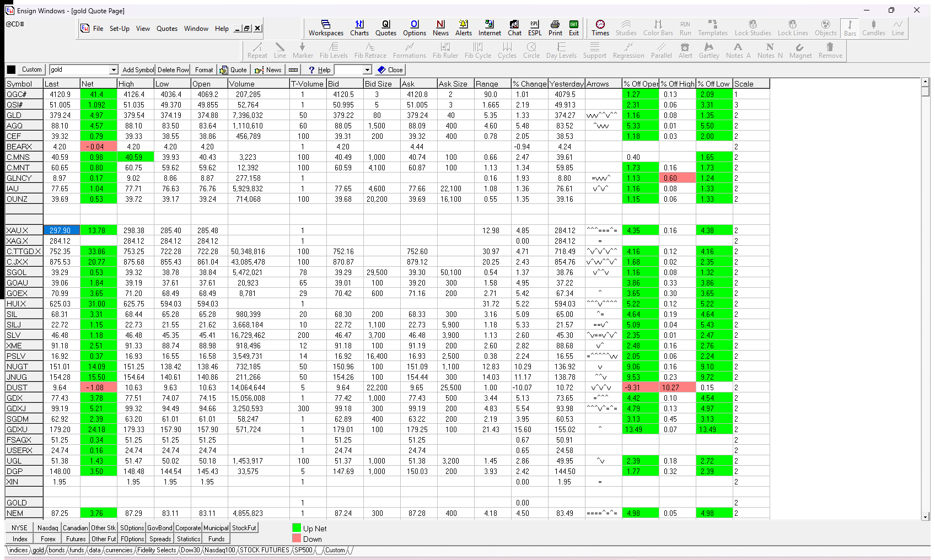Click the Delete Row button

click(x=173, y=70)
